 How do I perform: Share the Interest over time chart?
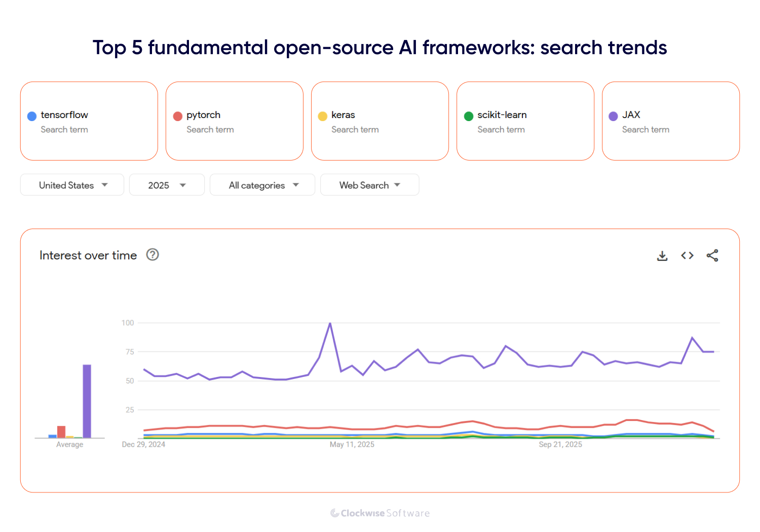[712, 256]
